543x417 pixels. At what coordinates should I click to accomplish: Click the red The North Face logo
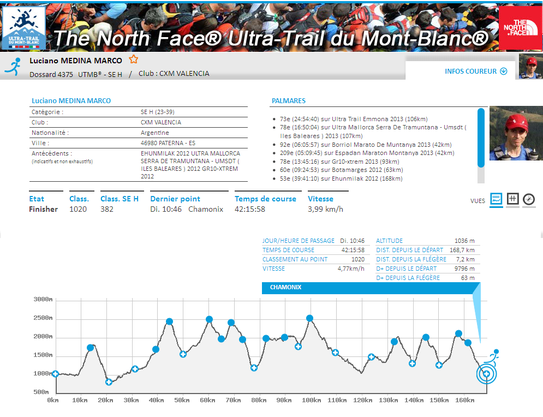tap(520, 28)
